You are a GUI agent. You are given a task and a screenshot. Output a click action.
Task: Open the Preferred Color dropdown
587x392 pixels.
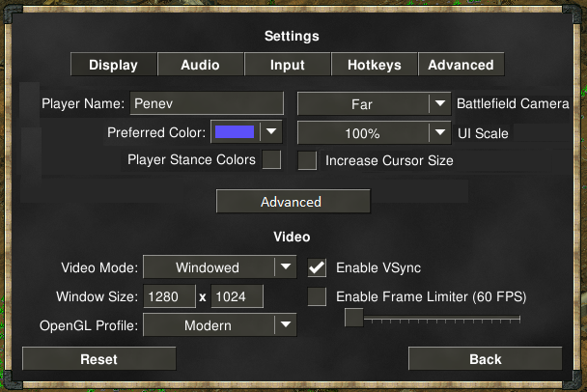(246, 131)
